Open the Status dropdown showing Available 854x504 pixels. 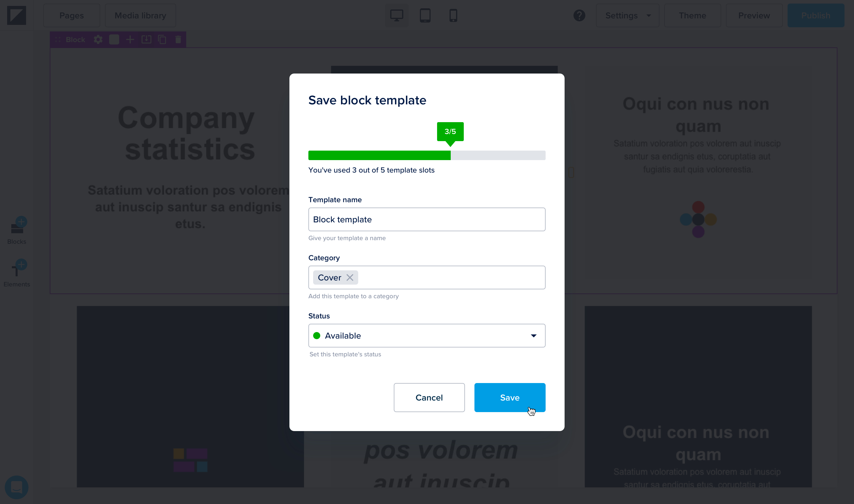coord(427,336)
